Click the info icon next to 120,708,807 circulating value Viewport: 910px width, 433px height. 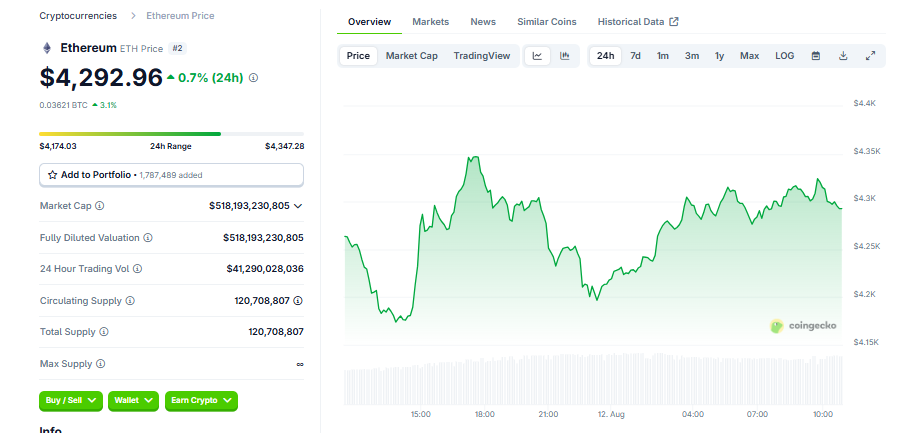point(298,301)
